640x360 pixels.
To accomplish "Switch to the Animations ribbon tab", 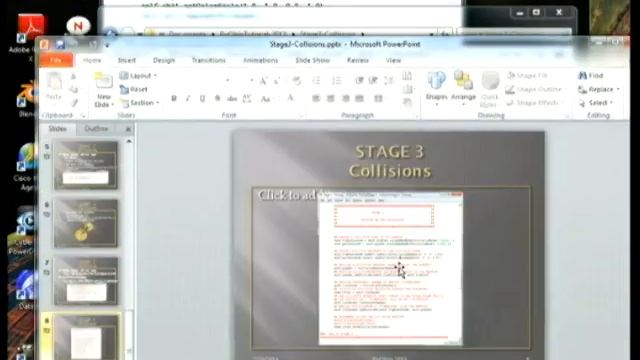I will point(260,60).
